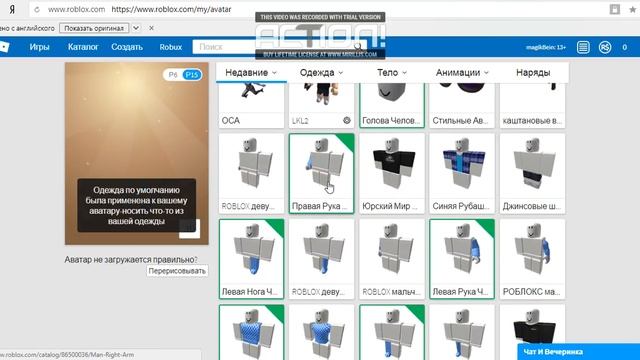Click the search magnifier icon
This screenshot has width=640, height=360.
point(358,47)
